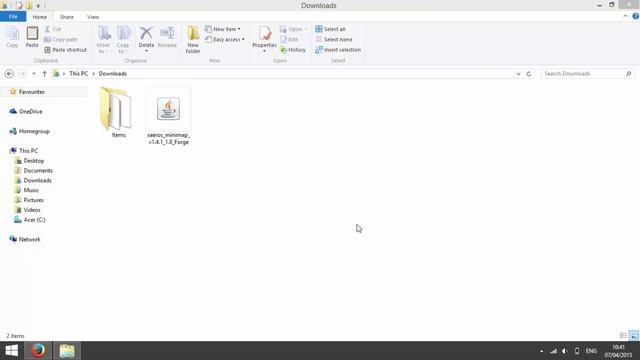
Task: Open Help with the question mark icon
Action: 636,16
